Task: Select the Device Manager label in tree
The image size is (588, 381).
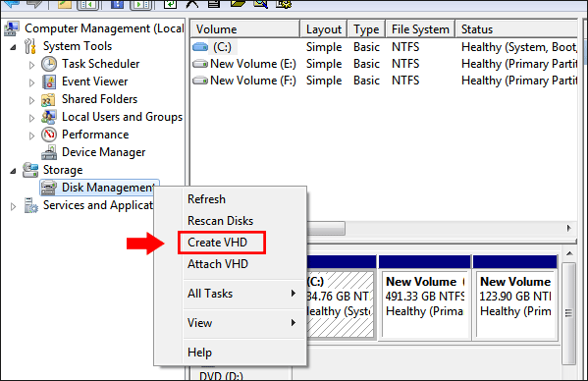Action: point(103,152)
